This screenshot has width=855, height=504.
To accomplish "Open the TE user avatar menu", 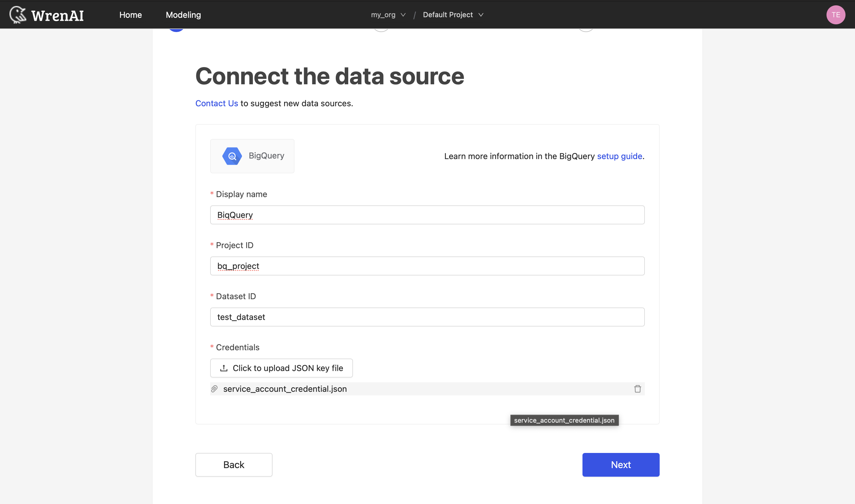I will (x=836, y=15).
